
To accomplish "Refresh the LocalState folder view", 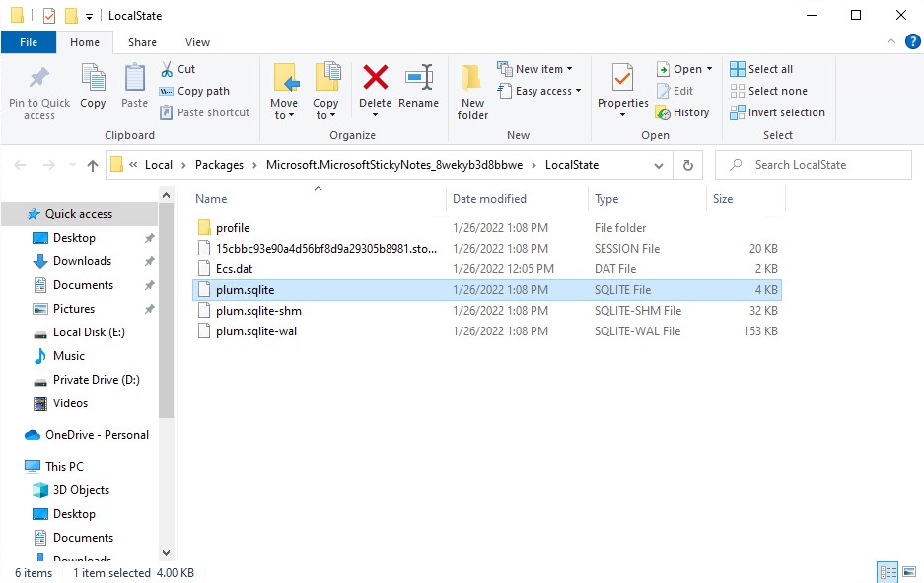I will click(687, 165).
